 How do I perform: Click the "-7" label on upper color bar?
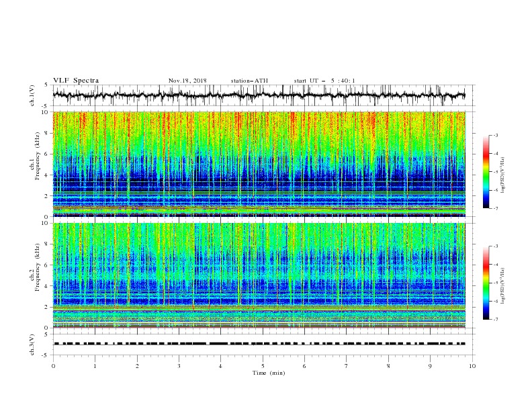click(x=495, y=208)
